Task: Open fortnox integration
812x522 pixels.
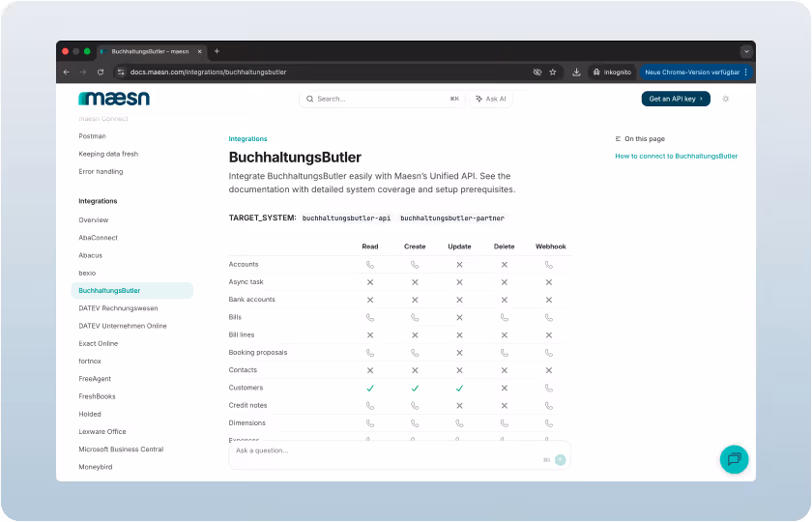Action: point(90,361)
